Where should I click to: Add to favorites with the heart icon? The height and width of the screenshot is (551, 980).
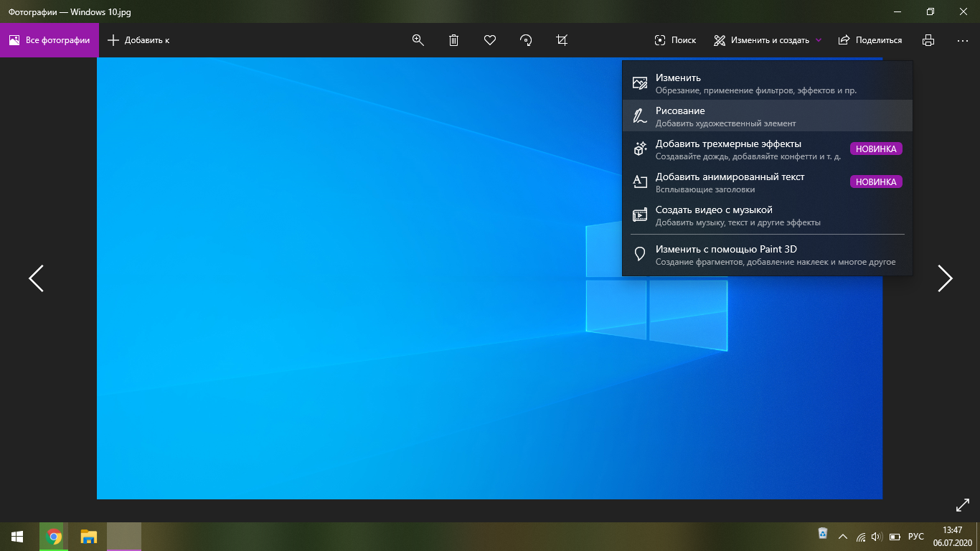[x=490, y=40]
